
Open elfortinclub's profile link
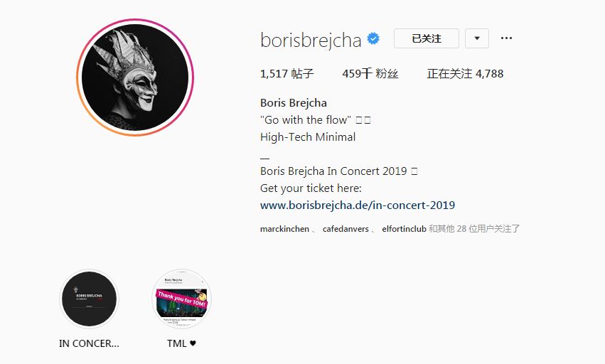pos(404,229)
